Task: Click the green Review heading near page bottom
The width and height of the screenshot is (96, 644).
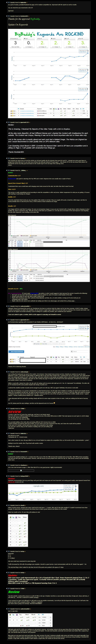Action: point(14,592)
